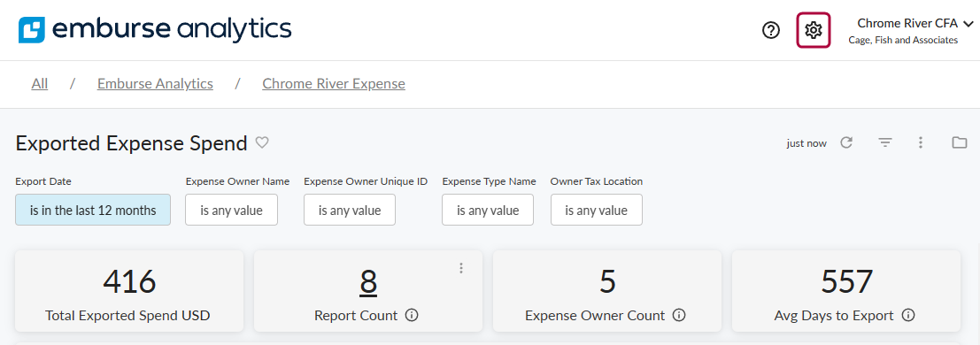Open Expense Type Name filter value
The width and height of the screenshot is (980, 345).
488,210
